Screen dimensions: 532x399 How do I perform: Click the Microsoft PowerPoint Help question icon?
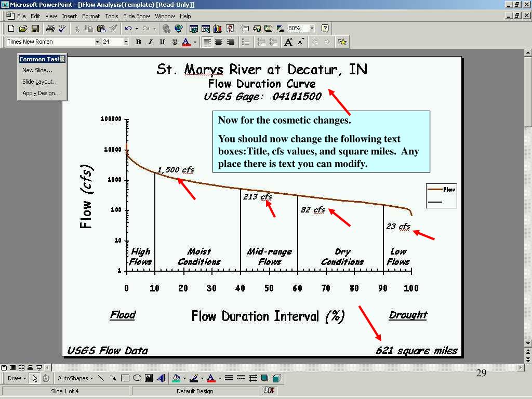(325, 29)
